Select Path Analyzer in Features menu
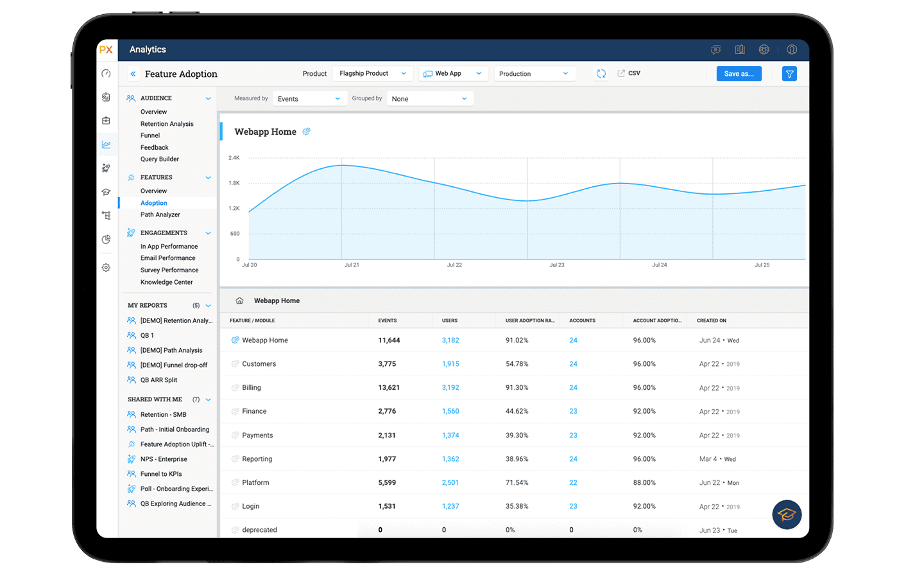 (160, 215)
